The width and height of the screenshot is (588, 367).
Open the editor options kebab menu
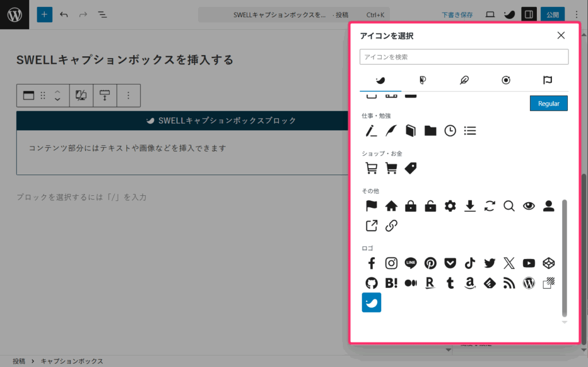(577, 14)
